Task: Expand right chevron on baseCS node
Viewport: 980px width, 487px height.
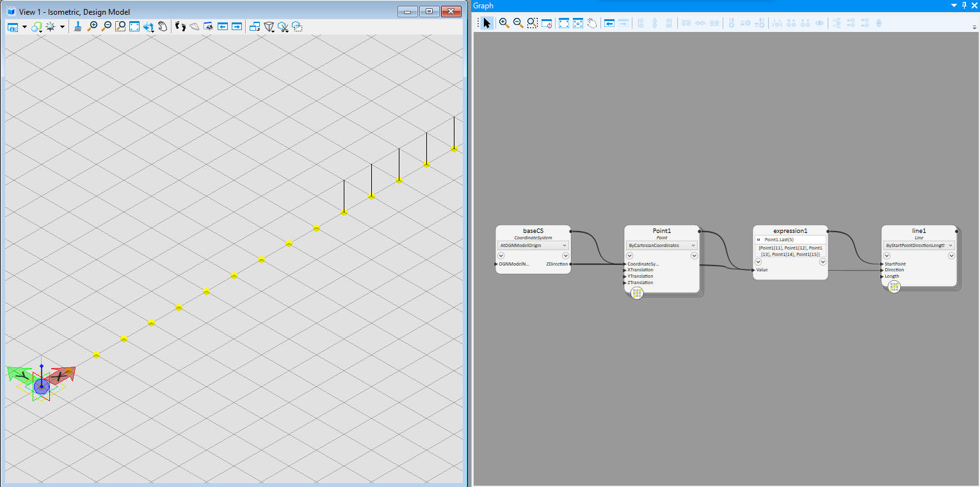Action: pyautogui.click(x=565, y=256)
